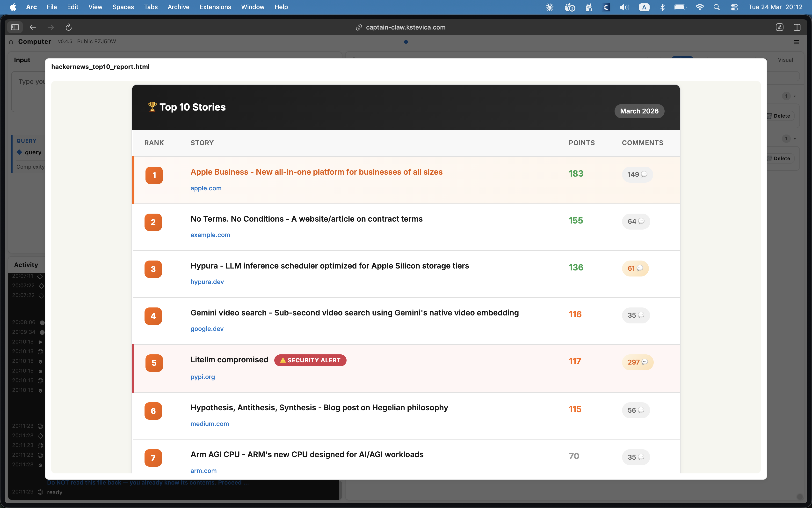Reload the page with refresh icon
Image resolution: width=812 pixels, height=508 pixels.
click(68, 27)
